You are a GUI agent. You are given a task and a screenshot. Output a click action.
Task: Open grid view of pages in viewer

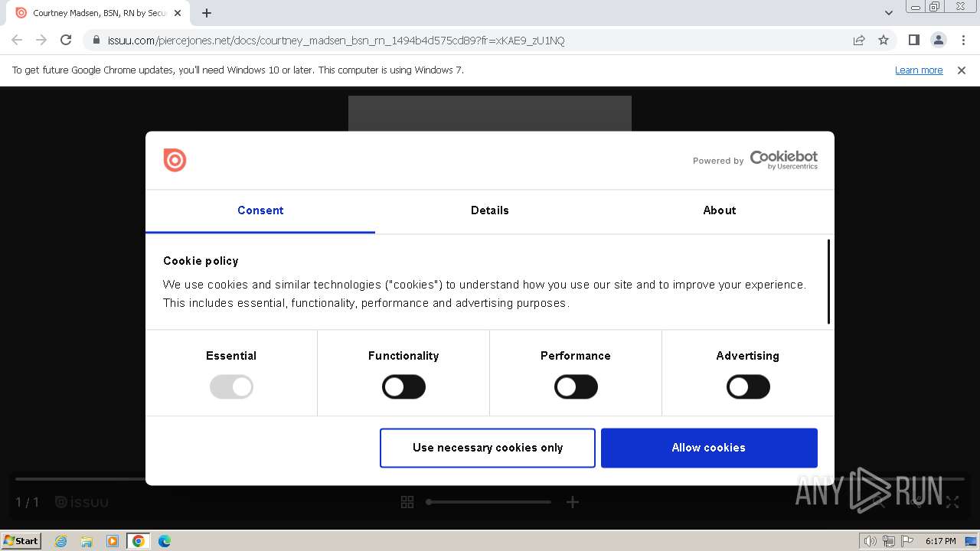pyautogui.click(x=407, y=502)
